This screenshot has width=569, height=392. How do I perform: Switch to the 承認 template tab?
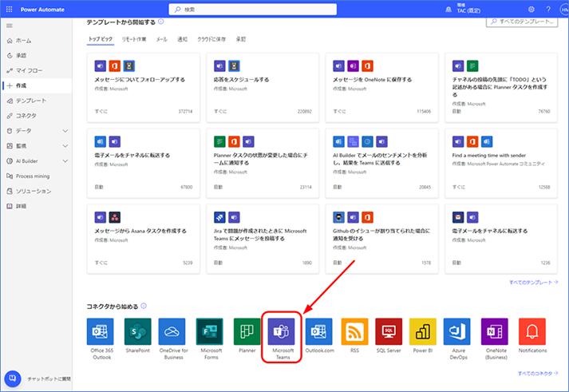tap(240, 39)
